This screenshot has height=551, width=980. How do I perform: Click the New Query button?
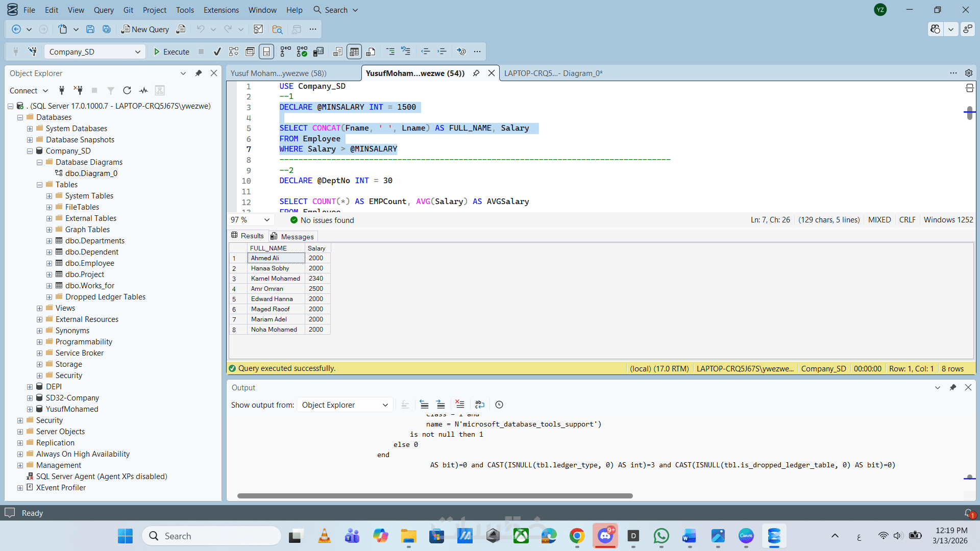pos(145,29)
